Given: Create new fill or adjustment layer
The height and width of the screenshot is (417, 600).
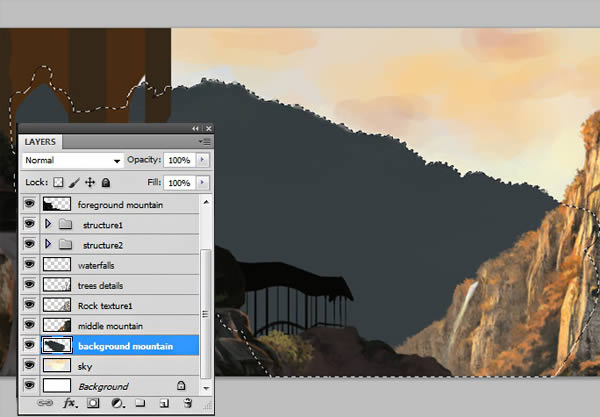Looking at the screenshot, I should coord(117,403).
